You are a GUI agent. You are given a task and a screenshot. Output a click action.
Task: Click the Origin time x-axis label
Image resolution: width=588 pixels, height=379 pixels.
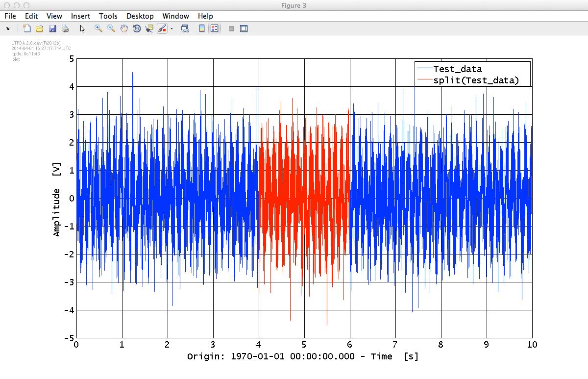coord(303,356)
